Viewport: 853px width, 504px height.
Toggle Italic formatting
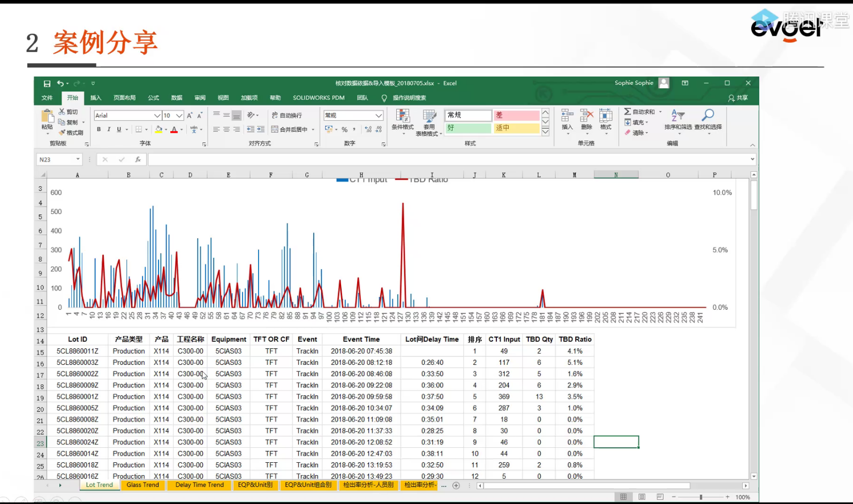coord(109,129)
